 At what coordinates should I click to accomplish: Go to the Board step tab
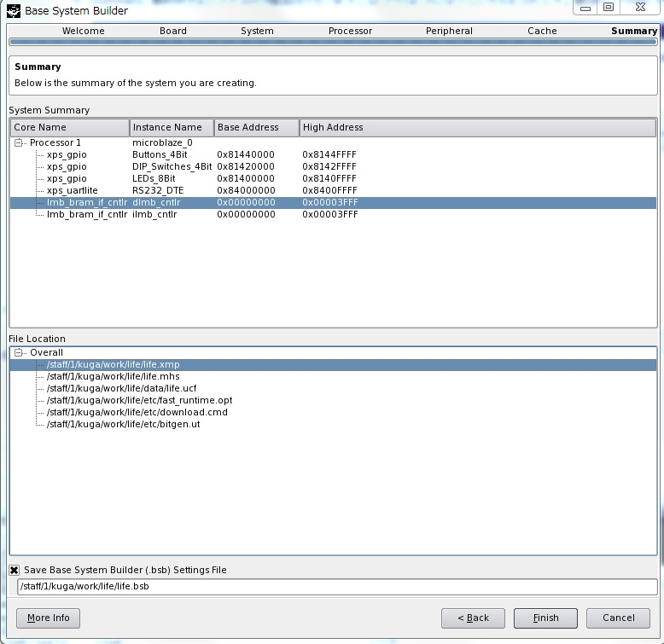[x=173, y=31]
